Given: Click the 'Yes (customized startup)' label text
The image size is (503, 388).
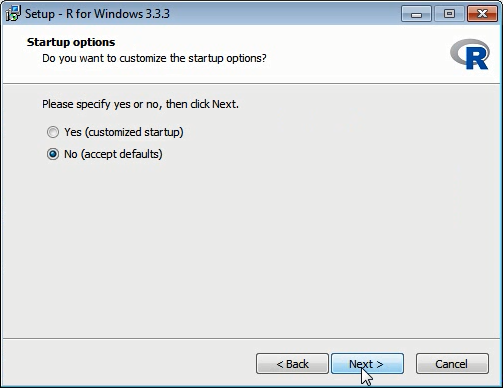Looking at the screenshot, I should 124,132.
